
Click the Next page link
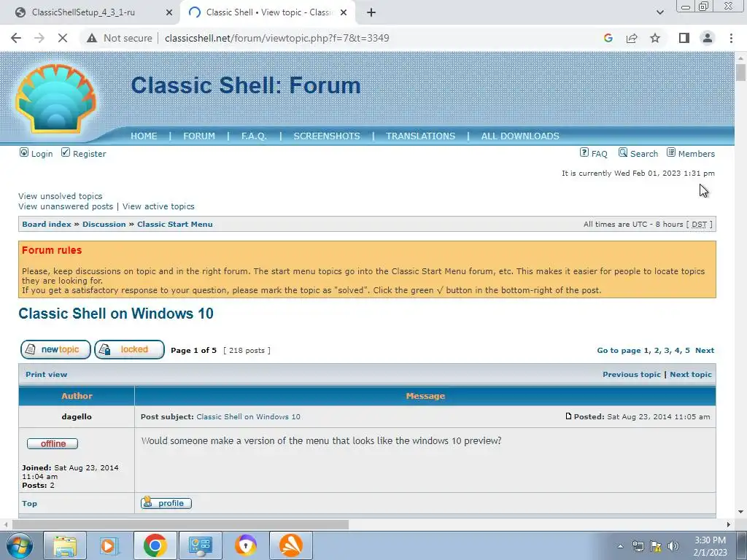point(705,351)
